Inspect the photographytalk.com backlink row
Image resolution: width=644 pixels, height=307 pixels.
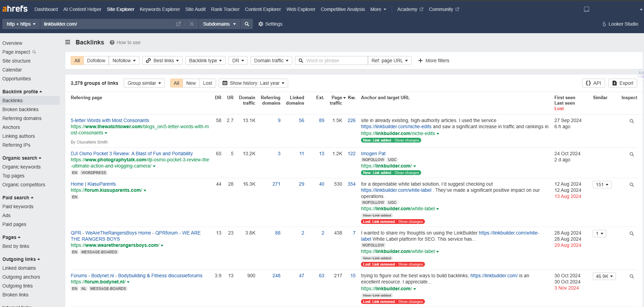(x=632, y=154)
